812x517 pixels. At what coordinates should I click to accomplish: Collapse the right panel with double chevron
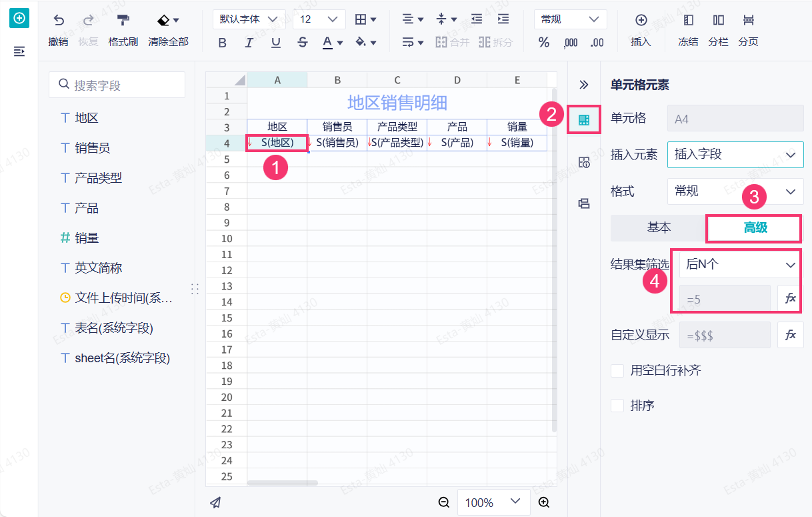click(584, 85)
